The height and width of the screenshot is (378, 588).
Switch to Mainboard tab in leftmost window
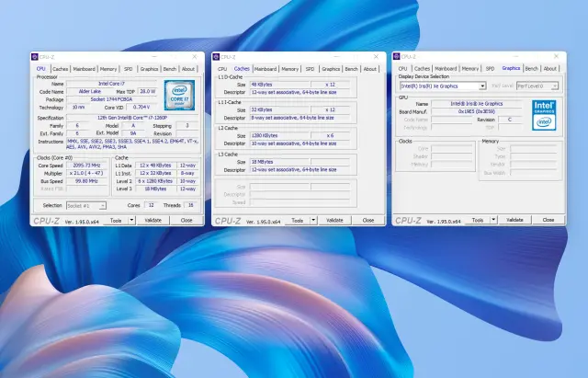click(85, 68)
